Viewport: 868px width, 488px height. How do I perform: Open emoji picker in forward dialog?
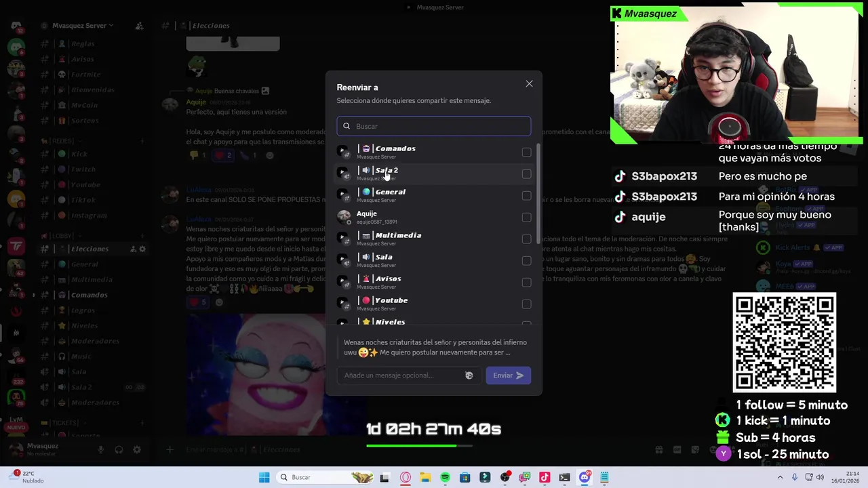tap(469, 375)
